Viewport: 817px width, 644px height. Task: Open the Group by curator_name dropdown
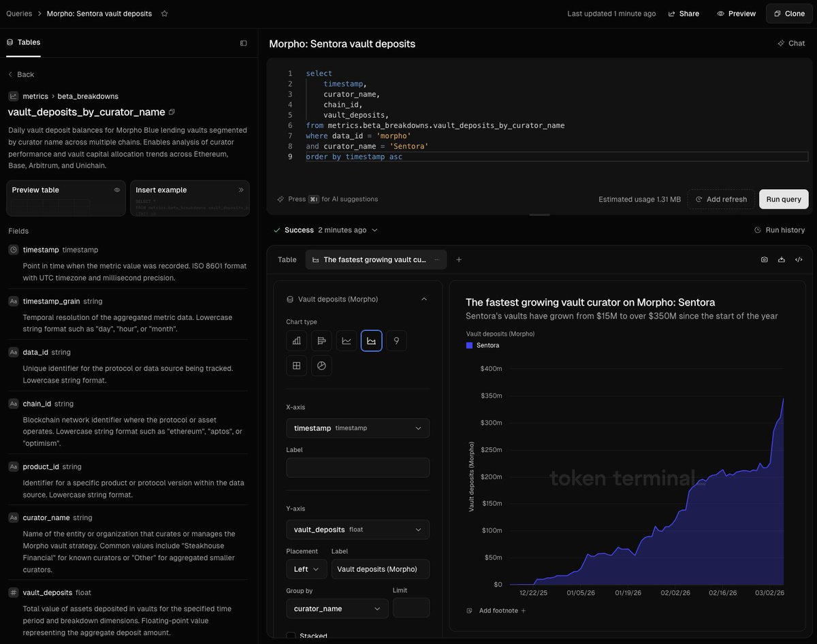[337, 608]
